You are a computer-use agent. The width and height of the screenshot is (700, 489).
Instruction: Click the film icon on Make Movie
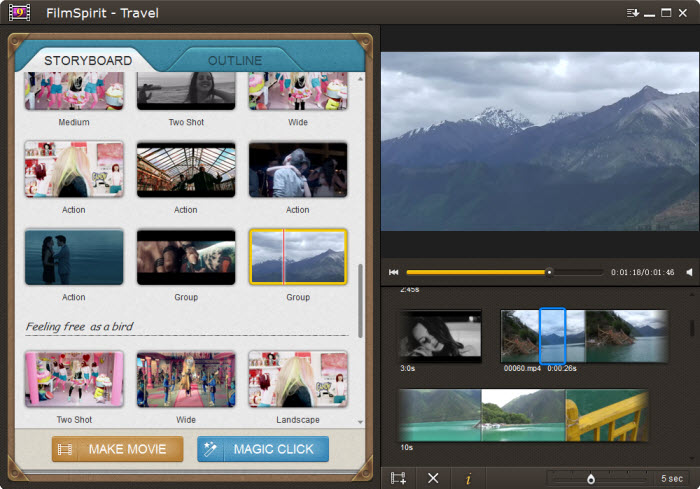66,449
